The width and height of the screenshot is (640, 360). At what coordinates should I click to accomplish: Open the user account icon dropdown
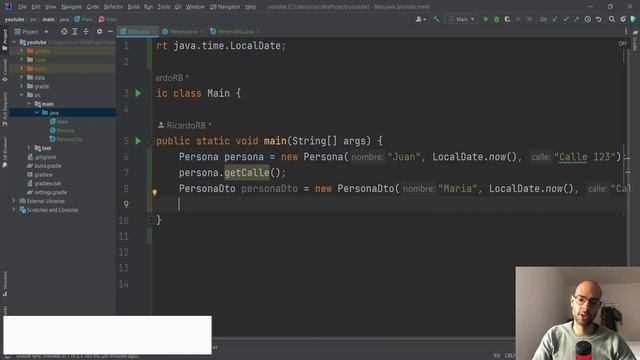(x=420, y=19)
